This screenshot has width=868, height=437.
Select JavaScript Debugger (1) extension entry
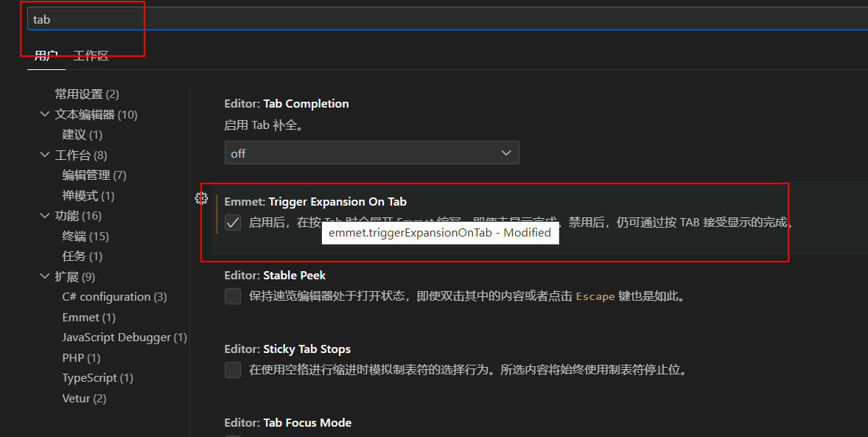point(125,338)
